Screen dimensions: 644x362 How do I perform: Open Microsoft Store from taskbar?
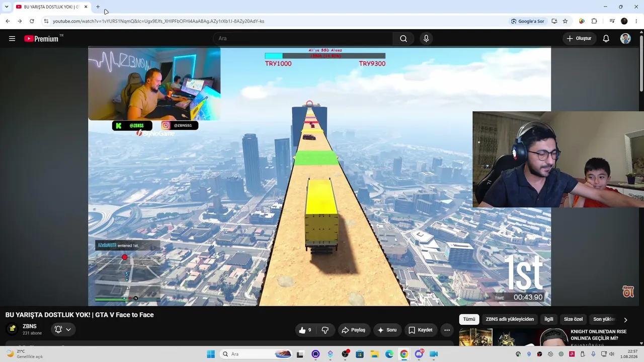pos(360,354)
